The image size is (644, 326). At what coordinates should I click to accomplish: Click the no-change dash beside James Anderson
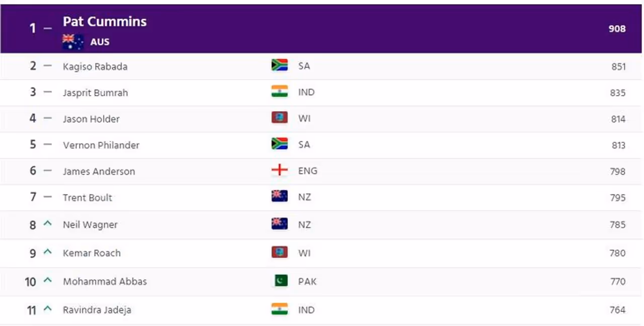[x=48, y=171]
